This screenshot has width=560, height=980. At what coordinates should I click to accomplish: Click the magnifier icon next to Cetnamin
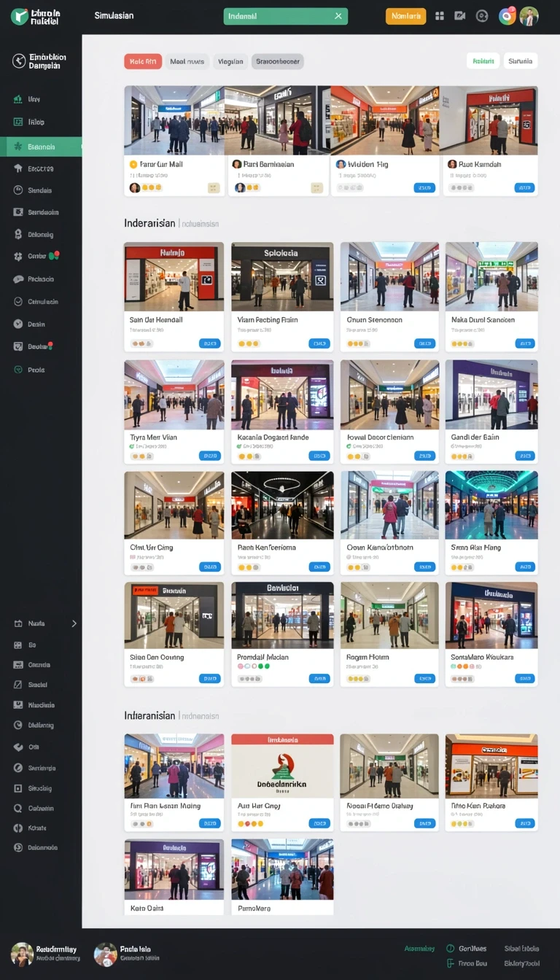click(x=18, y=808)
